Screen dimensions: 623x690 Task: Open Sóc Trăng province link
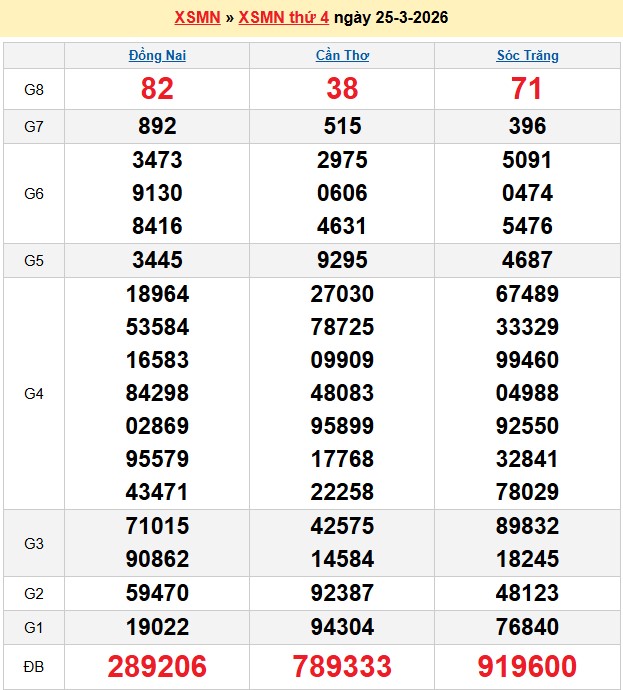(x=527, y=55)
